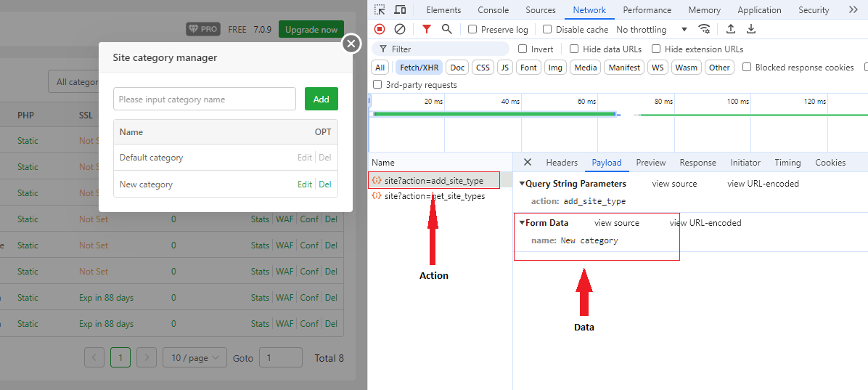Click the PRO diamond badge
This screenshot has height=390, width=868.
coord(203,29)
